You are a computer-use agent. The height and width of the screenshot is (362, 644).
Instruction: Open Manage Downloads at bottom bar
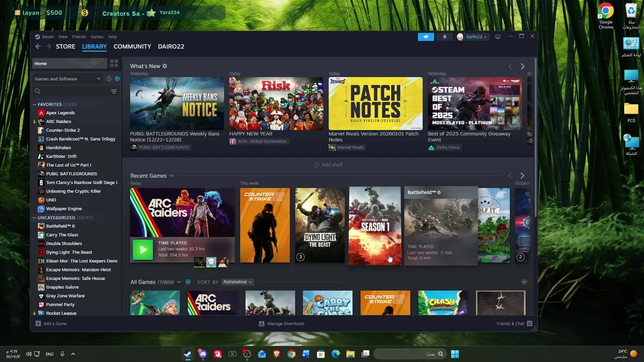click(281, 324)
